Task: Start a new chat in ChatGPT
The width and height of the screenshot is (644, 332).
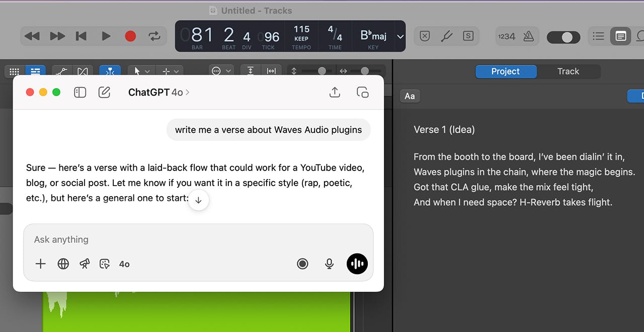Action: [x=104, y=92]
